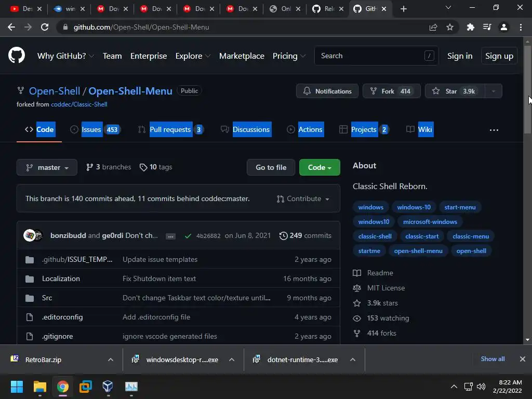Bookmark page with star icon in address bar
The height and width of the screenshot is (399, 532).
pos(450,27)
